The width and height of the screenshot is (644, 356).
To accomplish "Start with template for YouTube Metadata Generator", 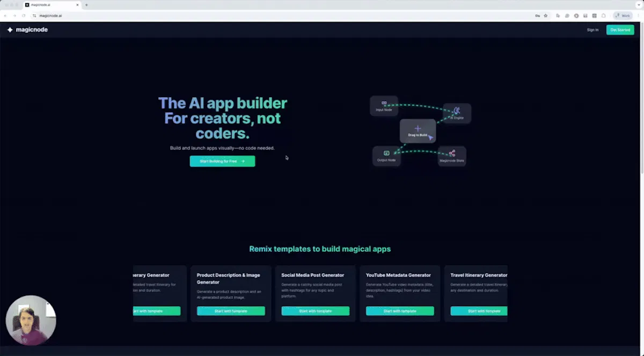I will tap(400, 311).
